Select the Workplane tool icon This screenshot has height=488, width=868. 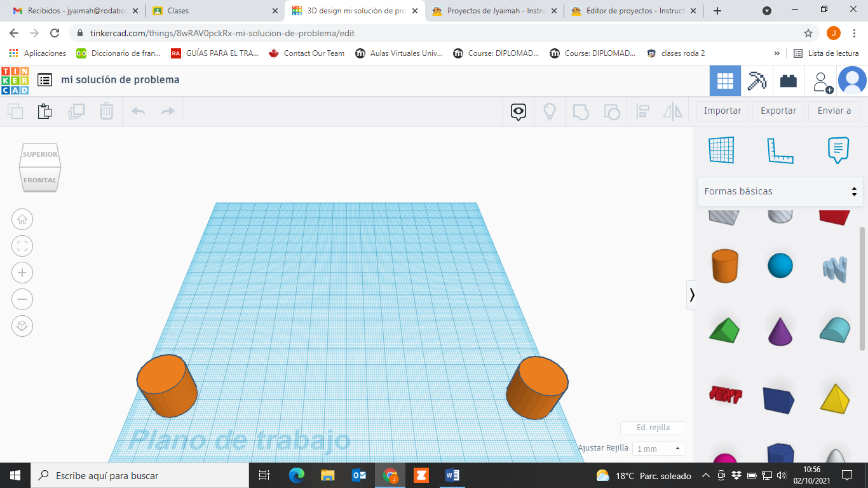point(722,150)
